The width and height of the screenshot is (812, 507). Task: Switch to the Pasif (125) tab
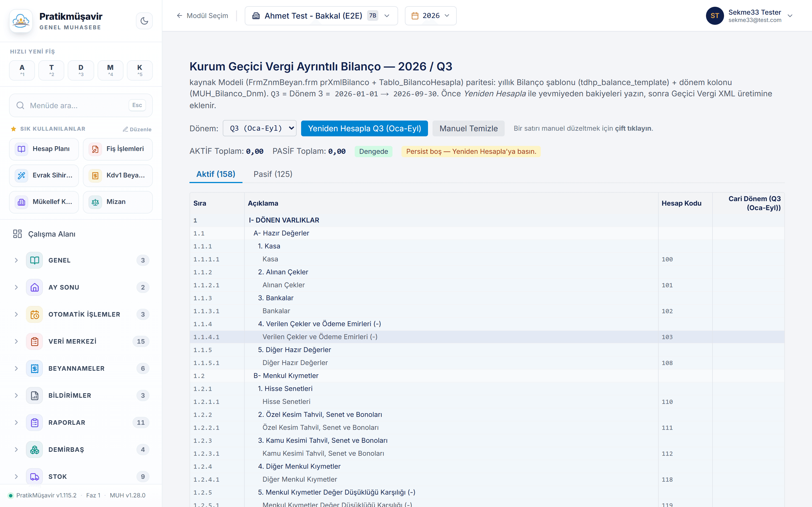[273, 174]
